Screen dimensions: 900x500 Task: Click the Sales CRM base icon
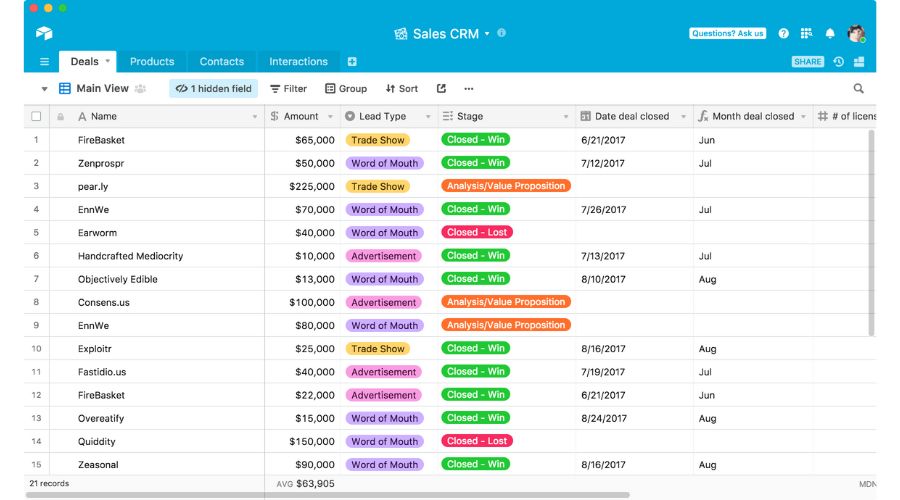(x=401, y=34)
